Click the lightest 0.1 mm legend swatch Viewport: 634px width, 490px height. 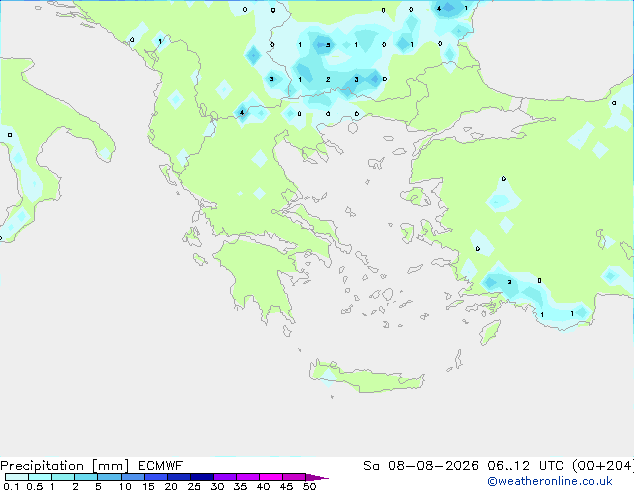click(x=17, y=477)
